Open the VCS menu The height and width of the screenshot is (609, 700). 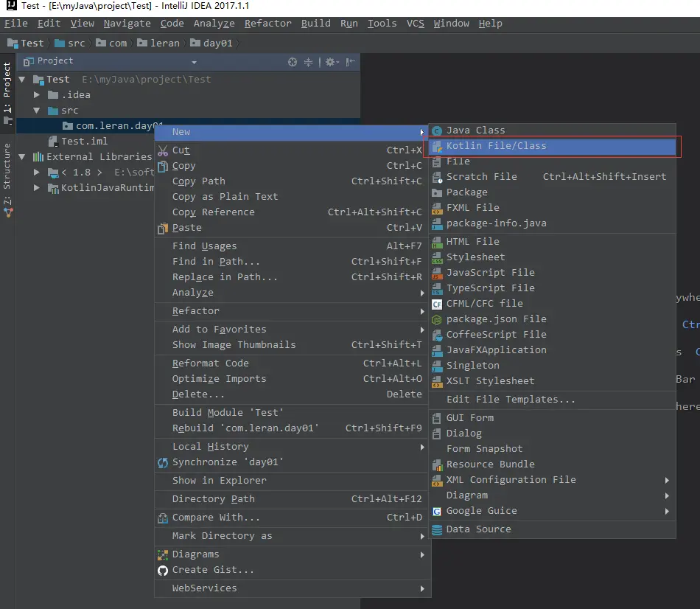pos(415,24)
